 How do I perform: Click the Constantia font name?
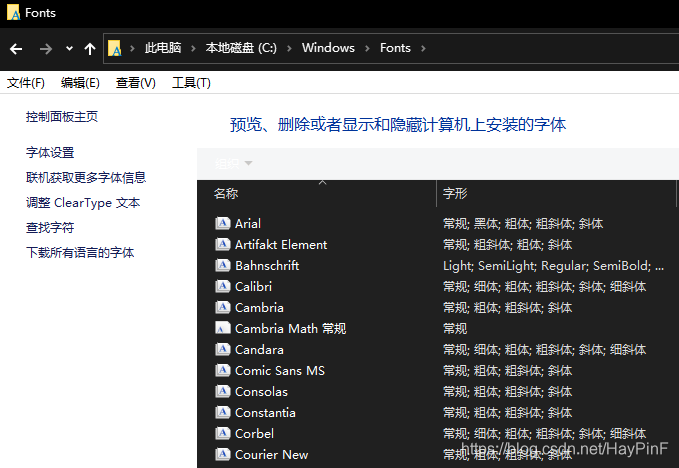coord(265,413)
